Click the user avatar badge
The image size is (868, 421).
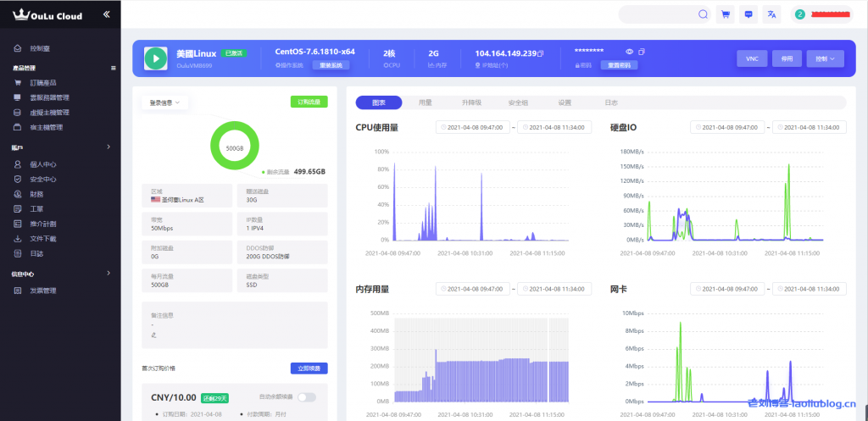tap(799, 14)
